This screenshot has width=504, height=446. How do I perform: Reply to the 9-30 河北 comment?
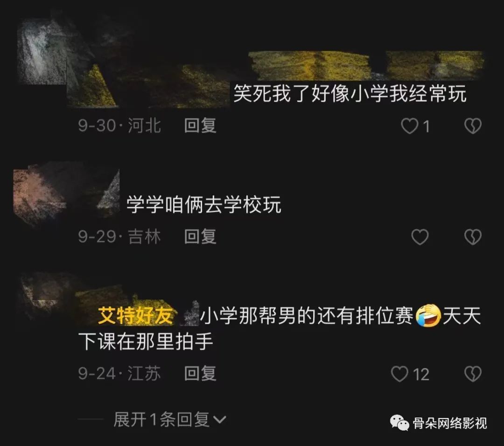click(x=200, y=125)
